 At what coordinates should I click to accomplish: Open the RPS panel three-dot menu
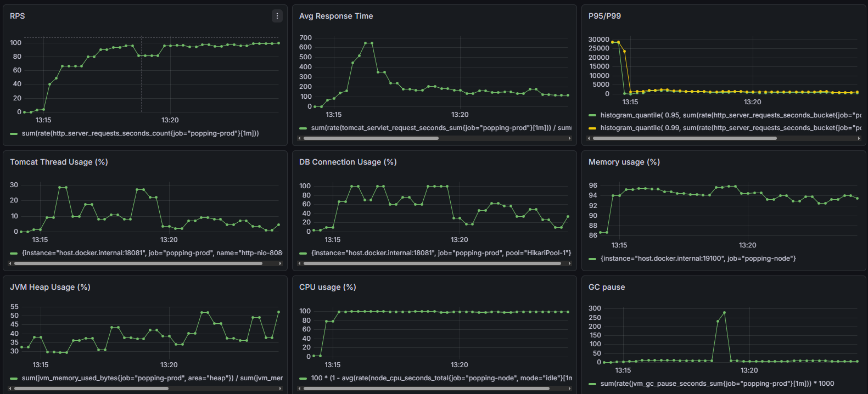pos(277,16)
